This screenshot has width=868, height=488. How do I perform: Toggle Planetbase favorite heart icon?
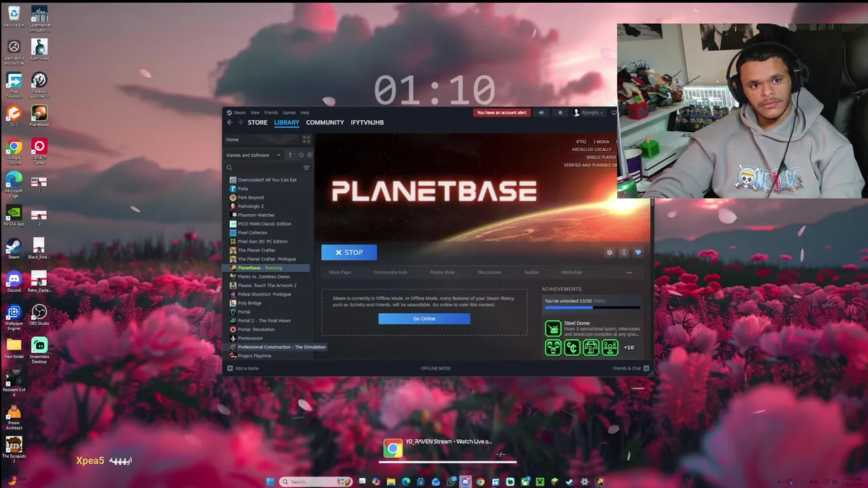click(638, 252)
